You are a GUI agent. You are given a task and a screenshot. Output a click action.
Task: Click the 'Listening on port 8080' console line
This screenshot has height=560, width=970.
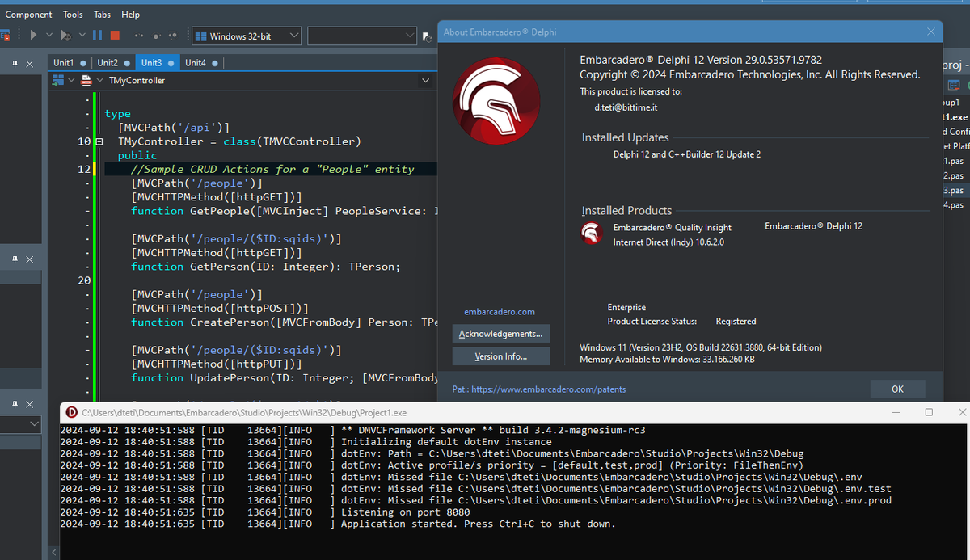coord(405,512)
